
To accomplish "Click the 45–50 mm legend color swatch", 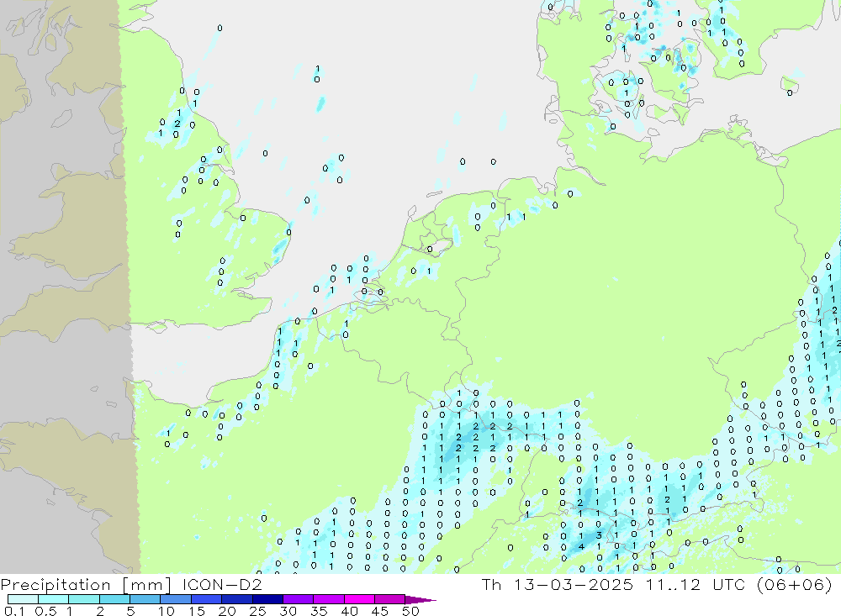I will [390, 599].
